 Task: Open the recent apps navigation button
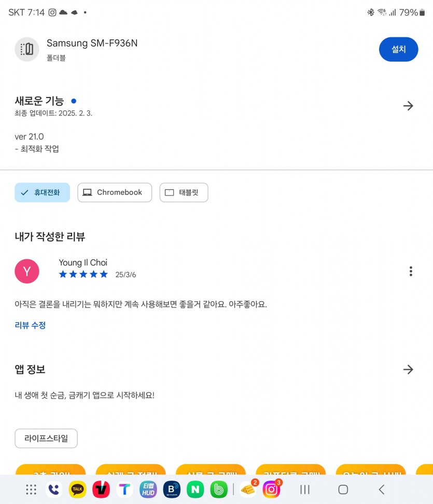pos(305,489)
